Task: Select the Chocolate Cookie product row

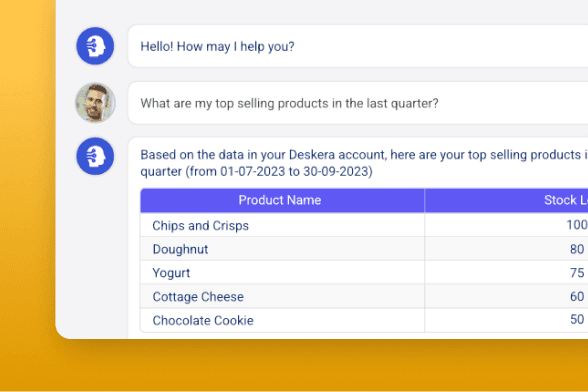Action: click(x=364, y=320)
